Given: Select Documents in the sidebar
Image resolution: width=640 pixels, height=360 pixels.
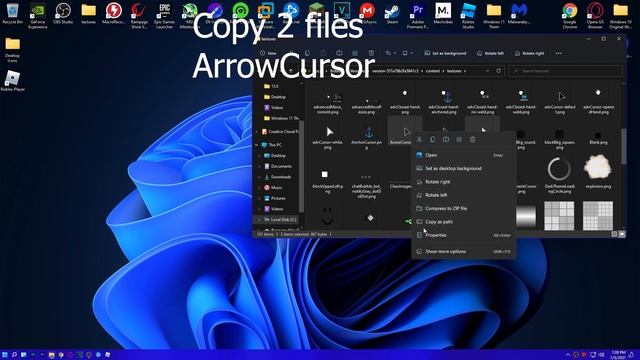Looking at the screenshot, I should [278, 167].
